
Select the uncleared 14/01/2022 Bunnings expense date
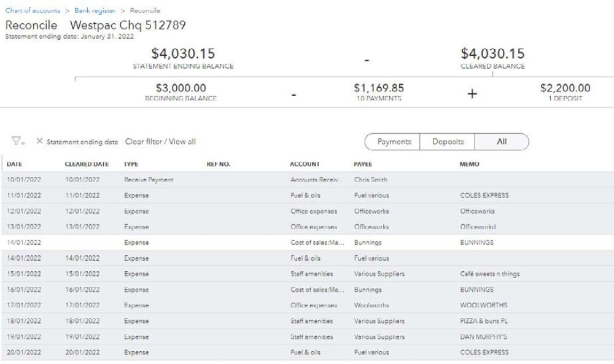[24, 242]
